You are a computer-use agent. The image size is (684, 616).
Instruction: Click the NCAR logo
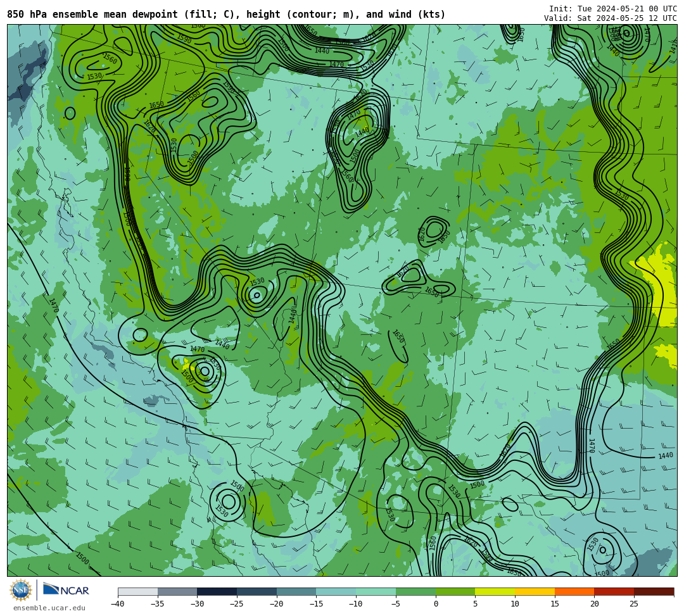(x=66, y=590)
